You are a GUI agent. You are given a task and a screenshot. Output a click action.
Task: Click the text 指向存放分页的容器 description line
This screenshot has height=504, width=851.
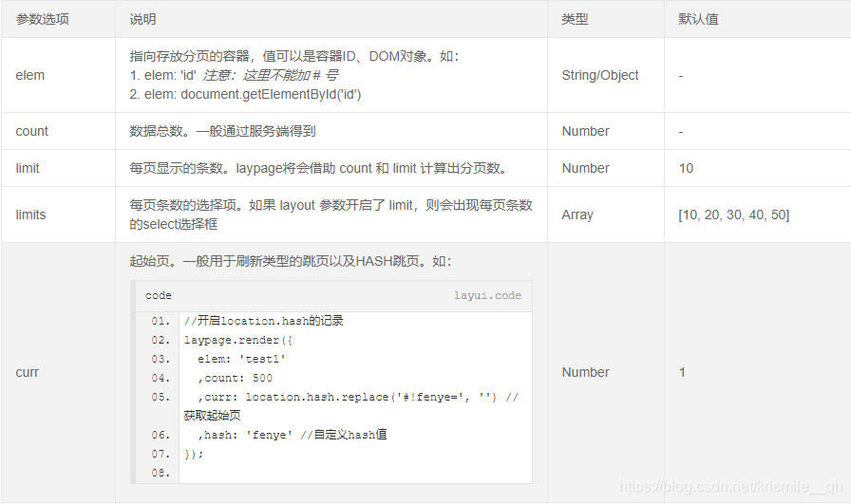coord(294,56)
